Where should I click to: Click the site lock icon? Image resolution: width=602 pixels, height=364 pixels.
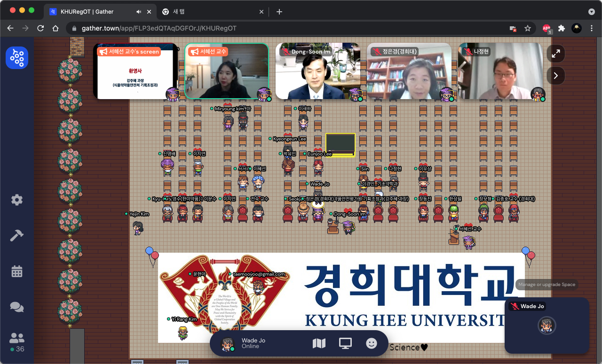point(74,29)
